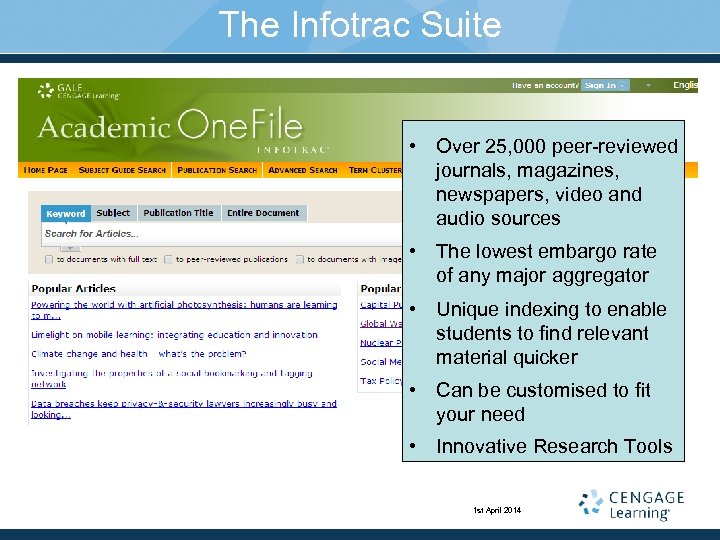This screenshot has width=720, height=540.
Task: Open Limelight on mobile learning article
Action: [174, 335]
